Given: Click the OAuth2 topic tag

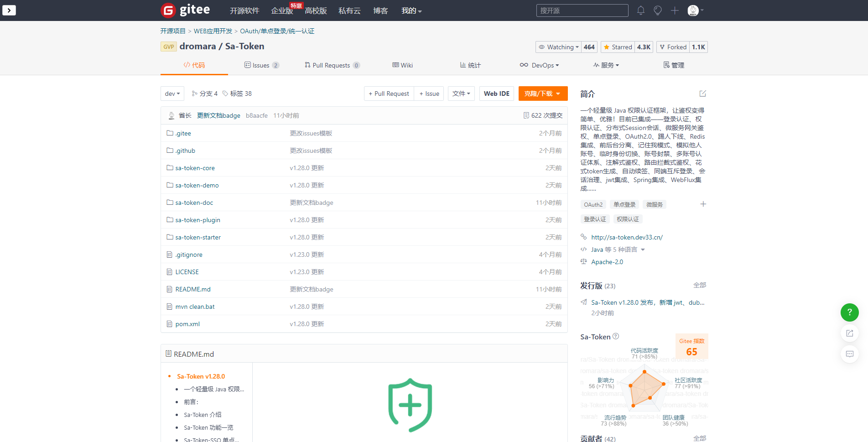Looking at the screenshot, I should point(593,205).
